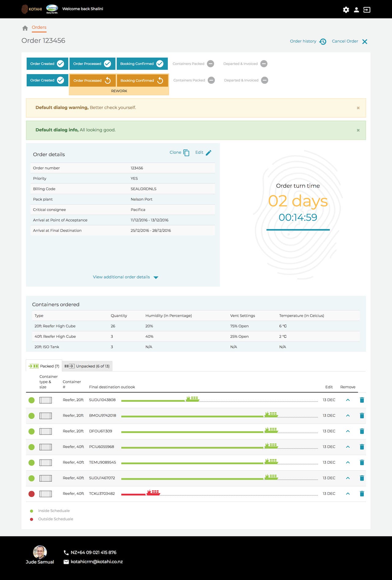This screenshot has height=580, width=392.
Task: Delete container TEMU9089545 with trash icon
Action: tap(362, 462)
